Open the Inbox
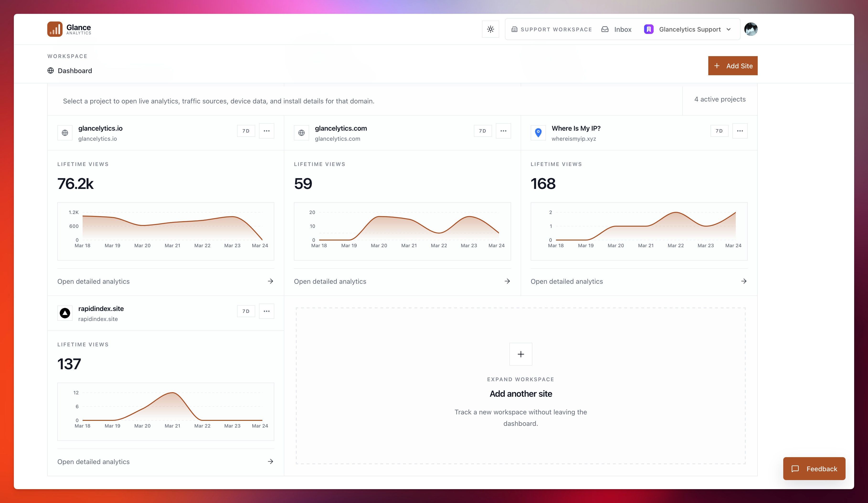 pos(617,29)
